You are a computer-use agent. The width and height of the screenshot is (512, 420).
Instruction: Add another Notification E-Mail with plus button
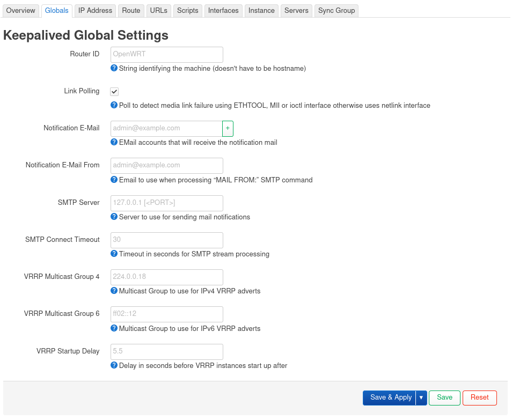point(228,128)
